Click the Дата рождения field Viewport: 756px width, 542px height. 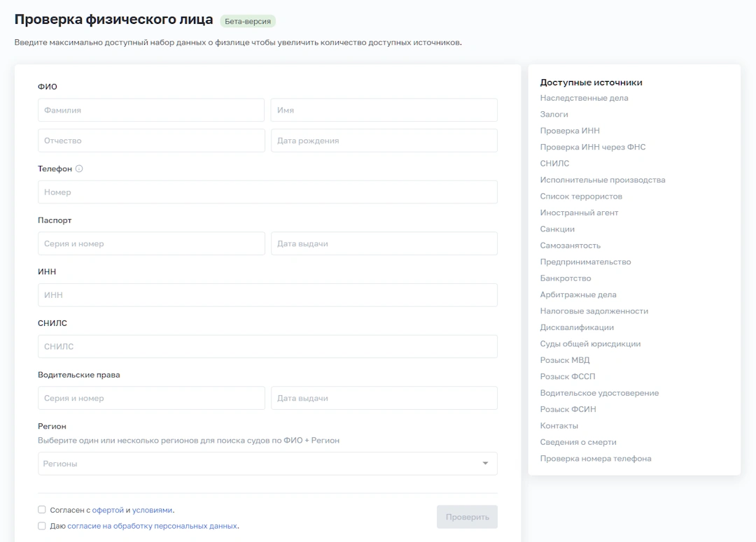point(384,141)
